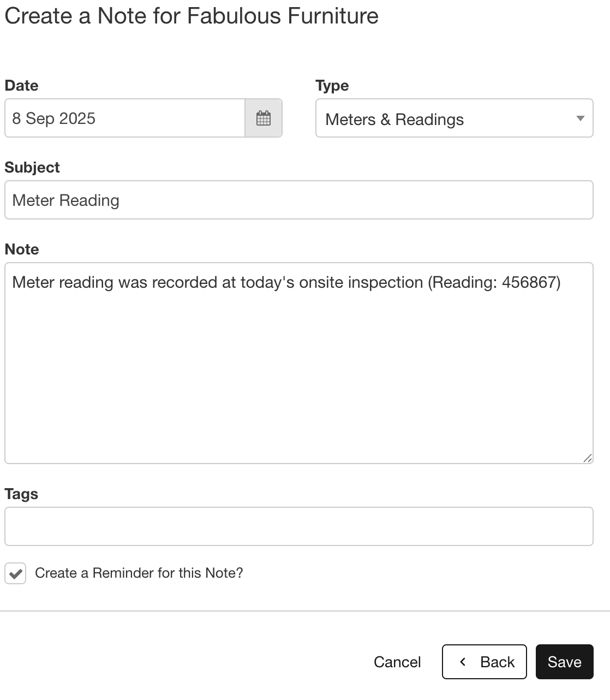
Task: Click the 'Create a Reminder for this Note?' label
Action: 139,573
